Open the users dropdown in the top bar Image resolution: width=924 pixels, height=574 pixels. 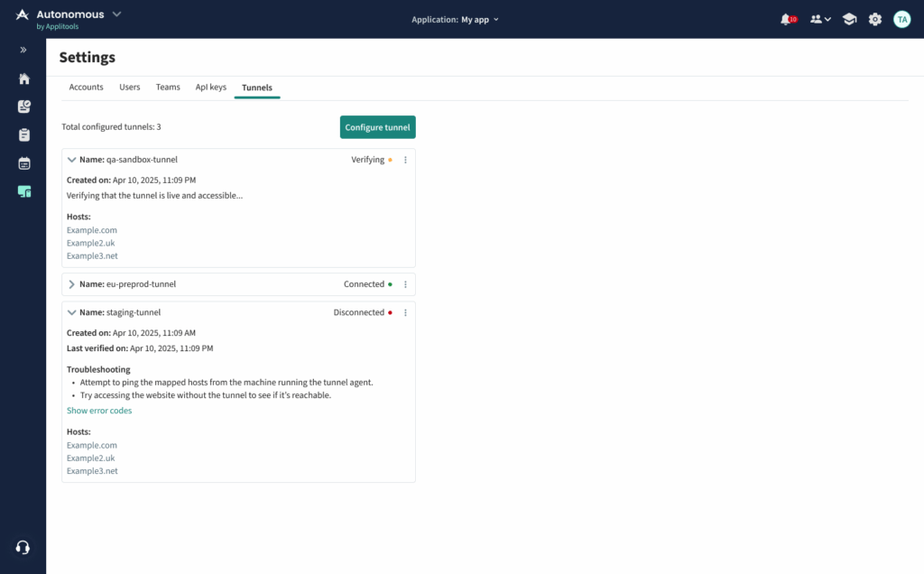[x=819, y=18]
